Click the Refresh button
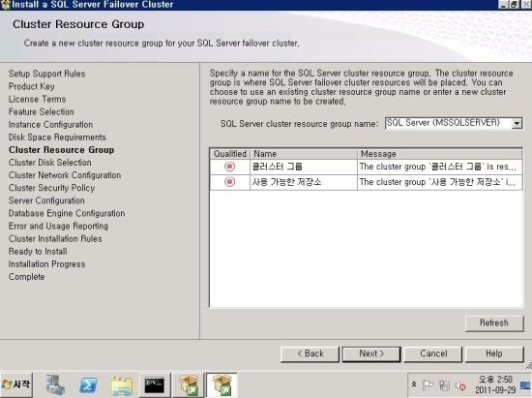The width and height of the screenshot is (532, 398). coord(494,322)
